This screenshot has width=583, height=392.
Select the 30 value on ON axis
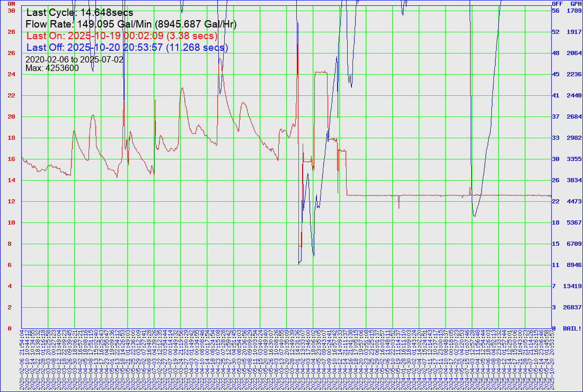click(11, 11)
